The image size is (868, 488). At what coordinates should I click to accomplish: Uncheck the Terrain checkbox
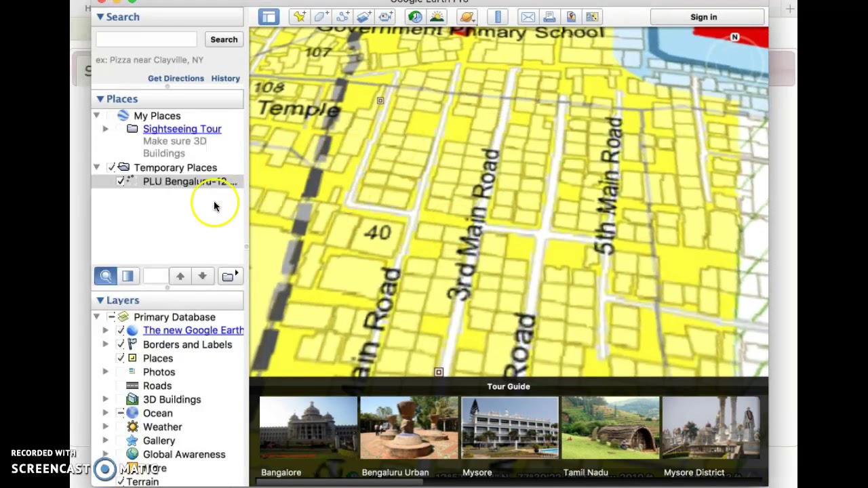pyautogui.click(x=121, y=481)
